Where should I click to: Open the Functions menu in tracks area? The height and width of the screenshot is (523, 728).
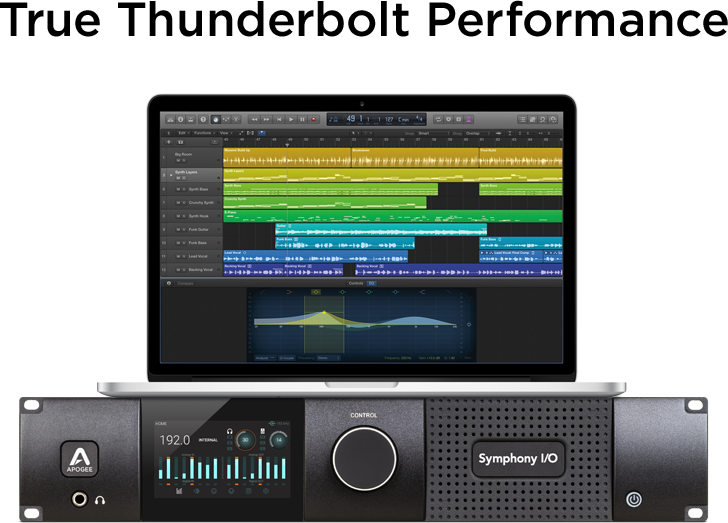(x=204, y=133)
